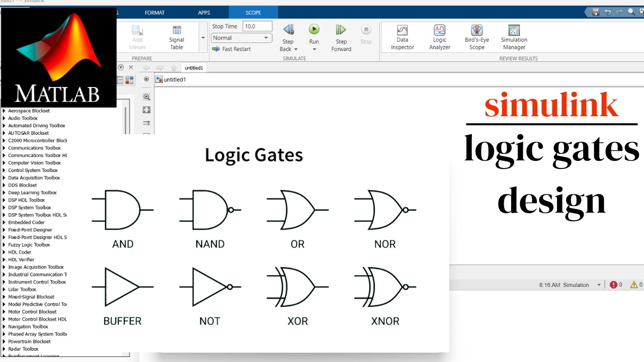Open the library browser options circle-arrow button
The height and width of the screenshot is (362, 644).
click(x=121, y=67)
